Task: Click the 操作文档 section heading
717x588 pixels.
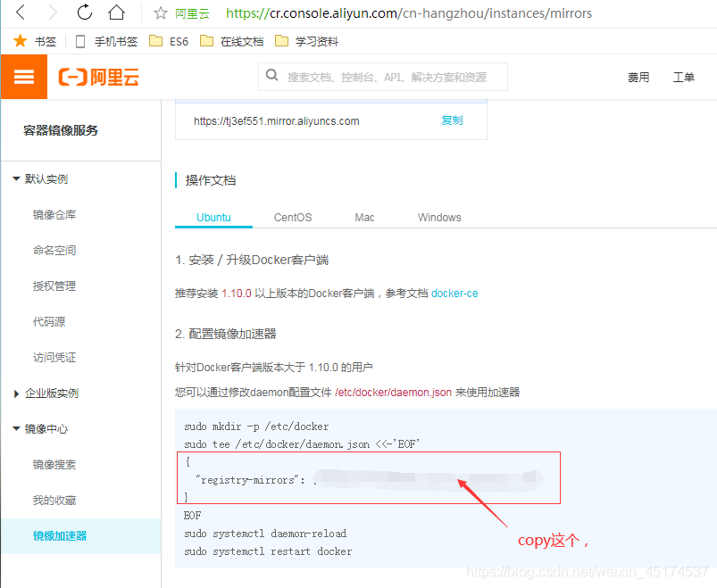Action: (x=211, y=180)
